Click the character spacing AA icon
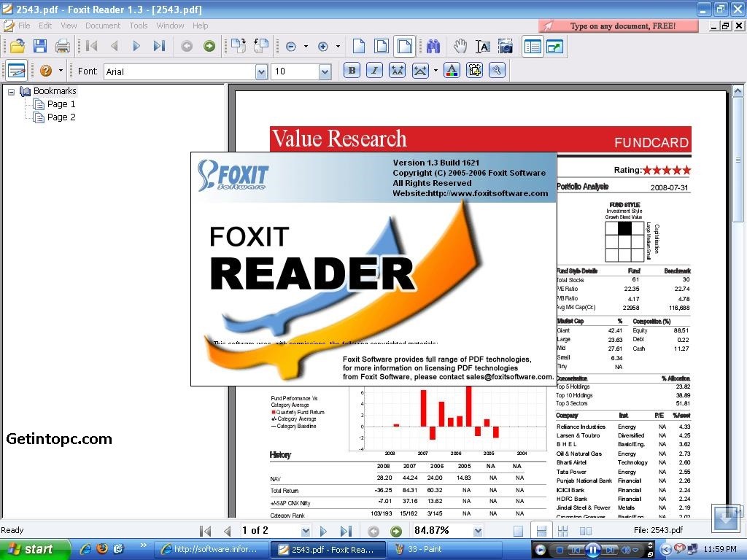This screenshot has width=747, height=560. 398,71
